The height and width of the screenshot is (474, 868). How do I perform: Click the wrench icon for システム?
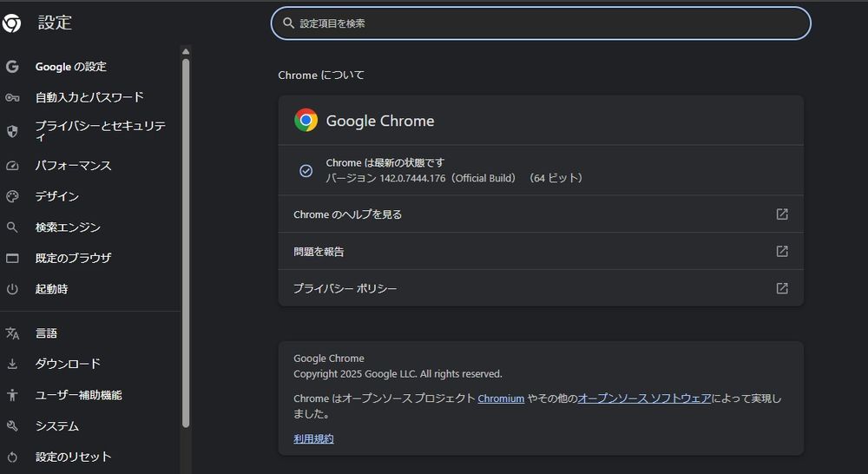click(x=12, y=426)
